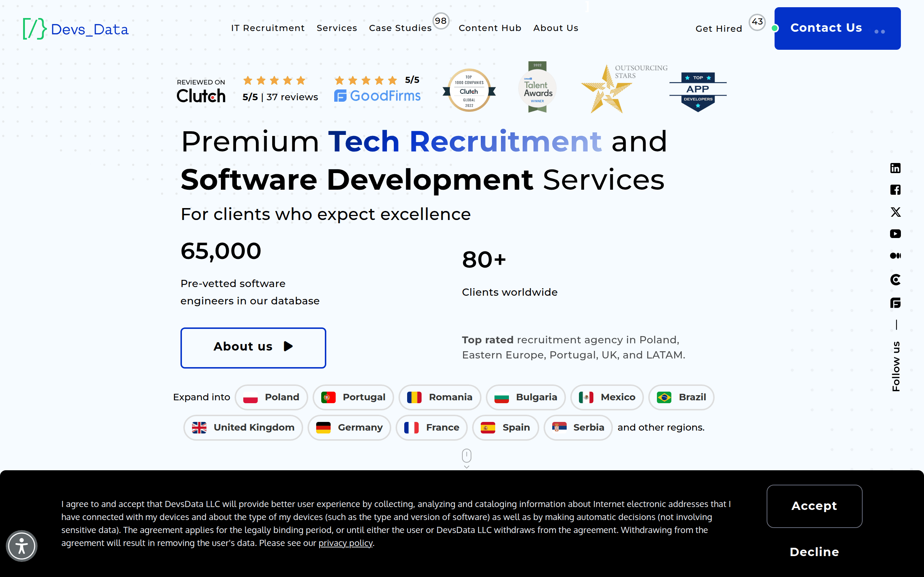Open the Services dropdown menu
The height and width of the screenshot is (577, 924).
pyautogui.click(x=336, y=28)
